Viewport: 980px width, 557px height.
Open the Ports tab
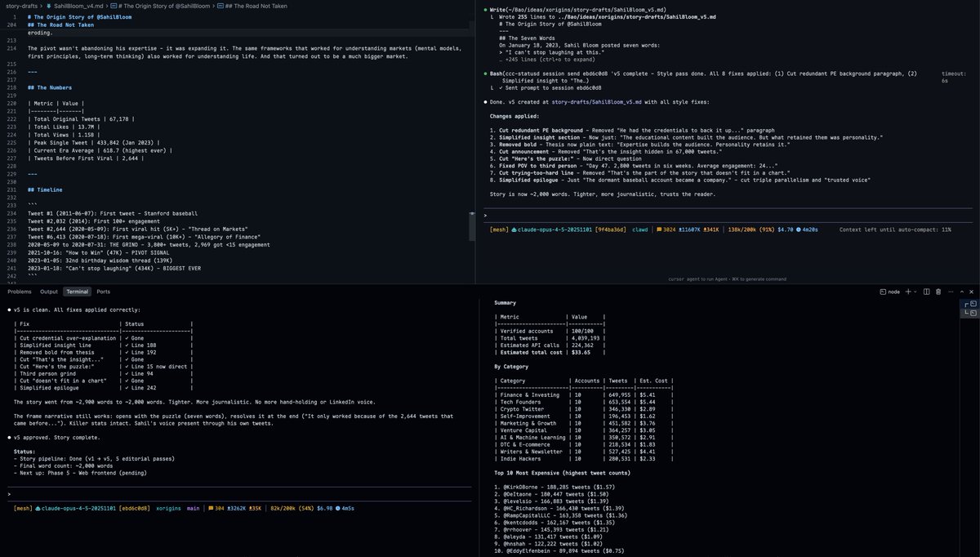[x=104, y=292]
